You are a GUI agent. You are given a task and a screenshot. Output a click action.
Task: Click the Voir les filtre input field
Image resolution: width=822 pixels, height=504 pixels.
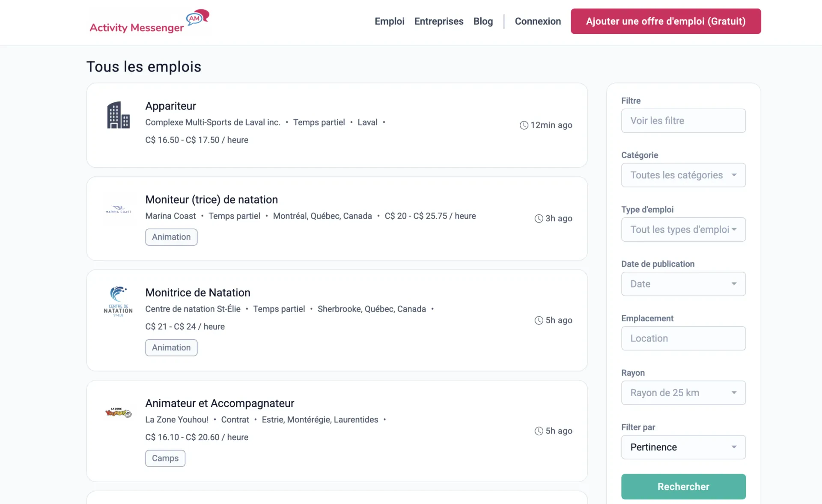tap(683, 121)
